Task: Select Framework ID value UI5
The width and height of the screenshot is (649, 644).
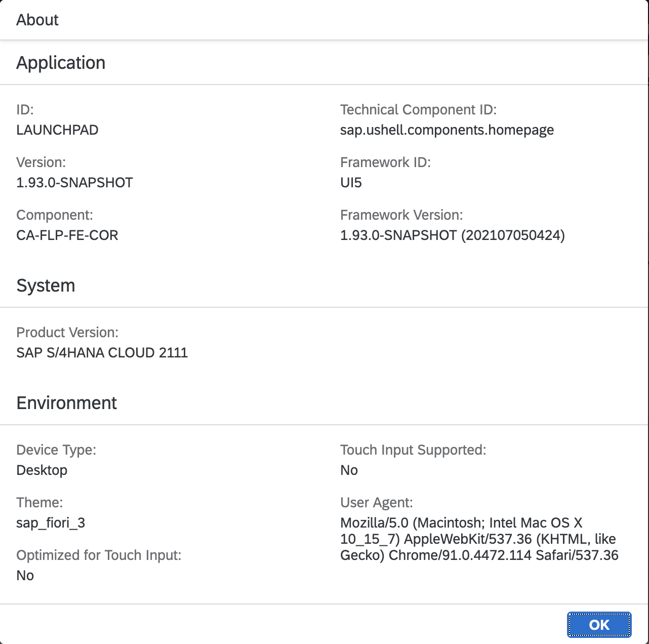Action: [351, 183]
